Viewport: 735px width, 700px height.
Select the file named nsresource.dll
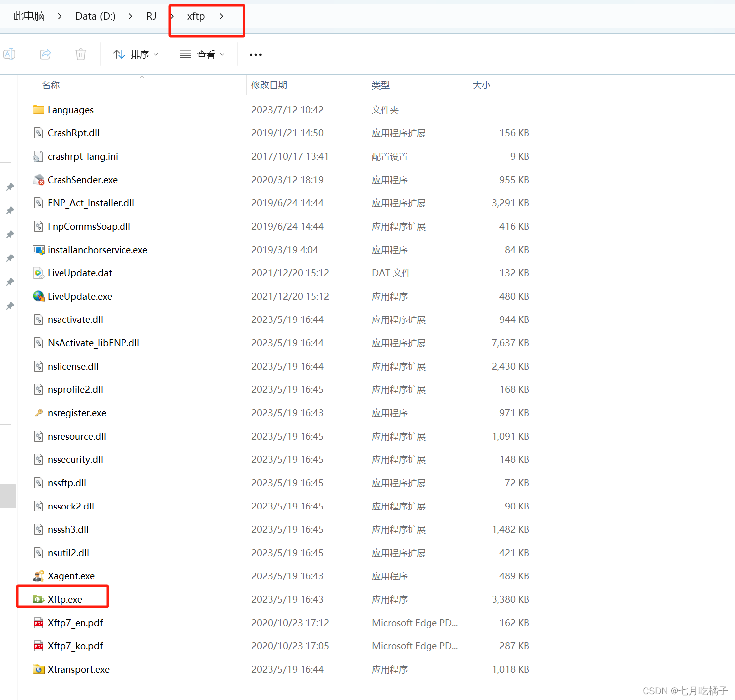(x=77, y=436)
